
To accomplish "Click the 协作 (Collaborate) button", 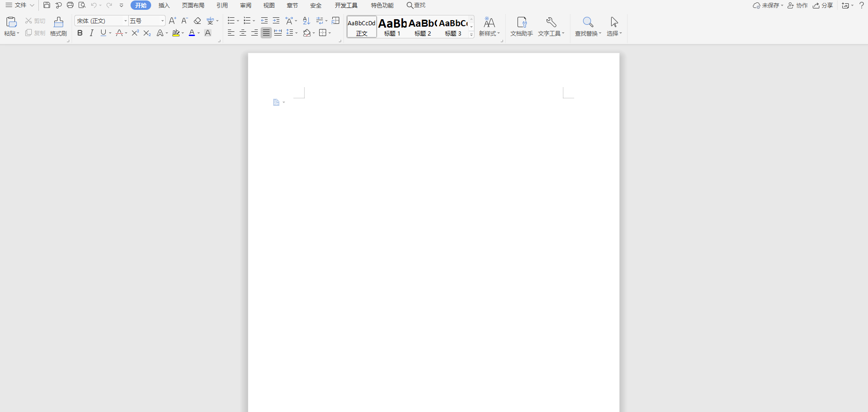I will point(798,5).
